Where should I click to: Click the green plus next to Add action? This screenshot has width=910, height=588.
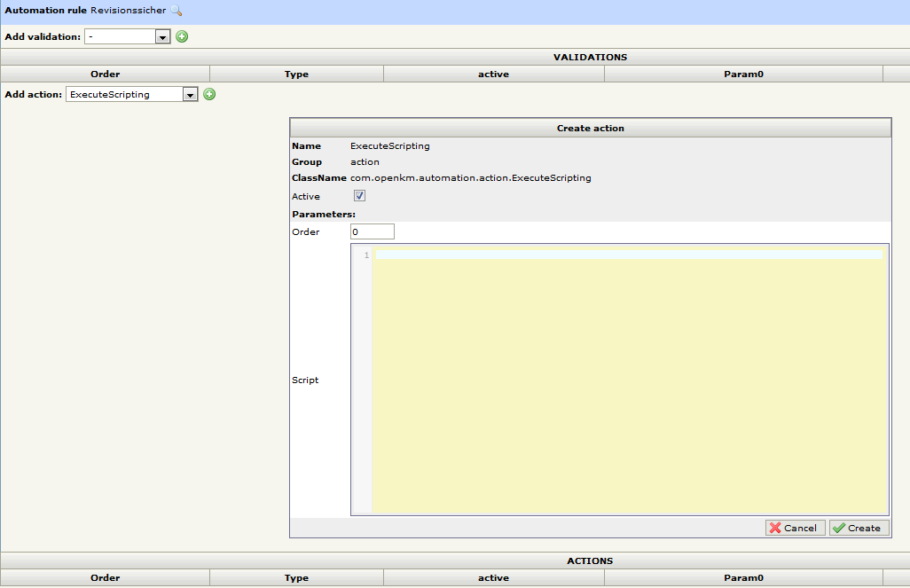(x=209, y=94)
